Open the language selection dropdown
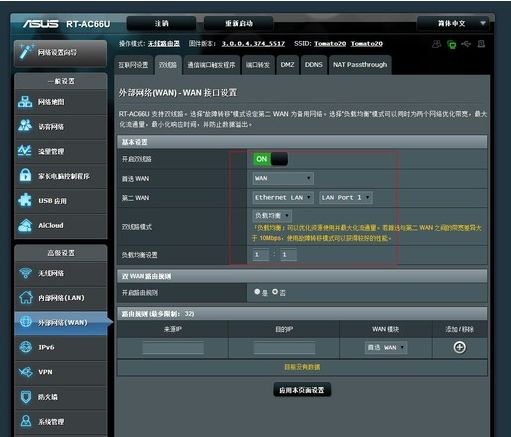The image size is (511, 437). click(453, 23)
